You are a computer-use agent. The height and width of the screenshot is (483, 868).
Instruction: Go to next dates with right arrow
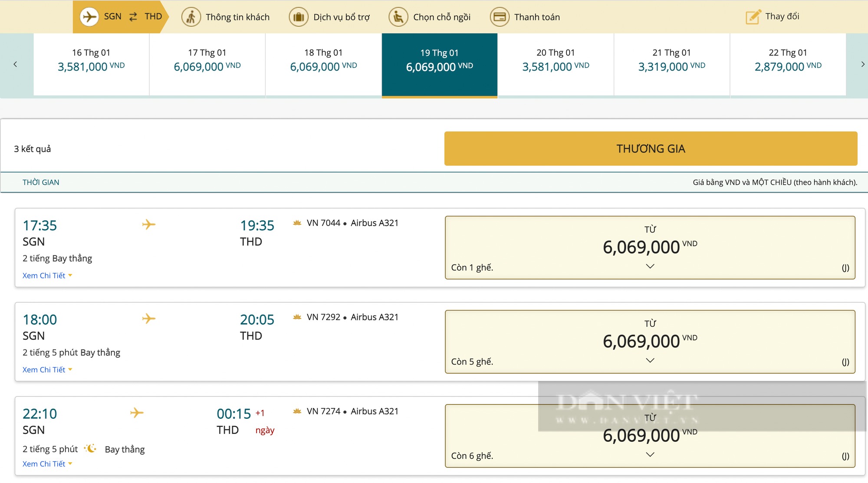pos(862,64)
